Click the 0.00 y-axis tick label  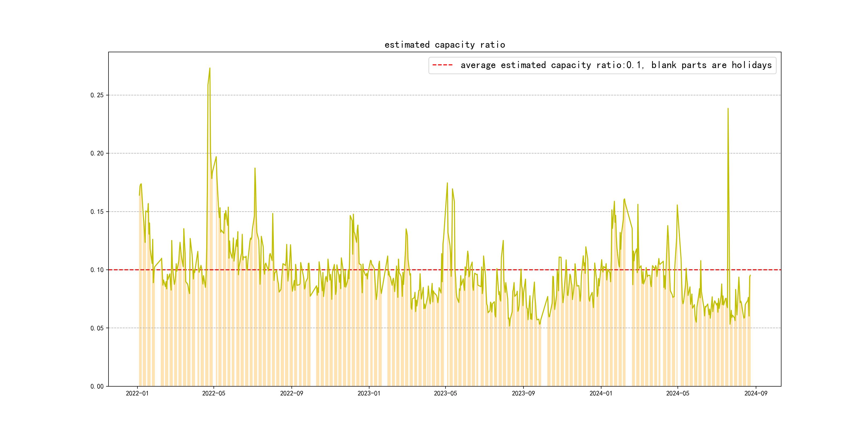pos(97,387)
